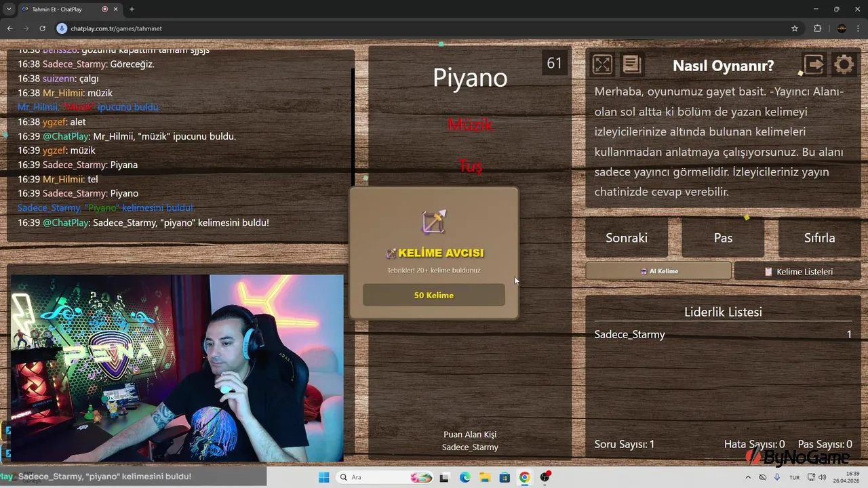Bookmark this page with the star

click(795, 28)
